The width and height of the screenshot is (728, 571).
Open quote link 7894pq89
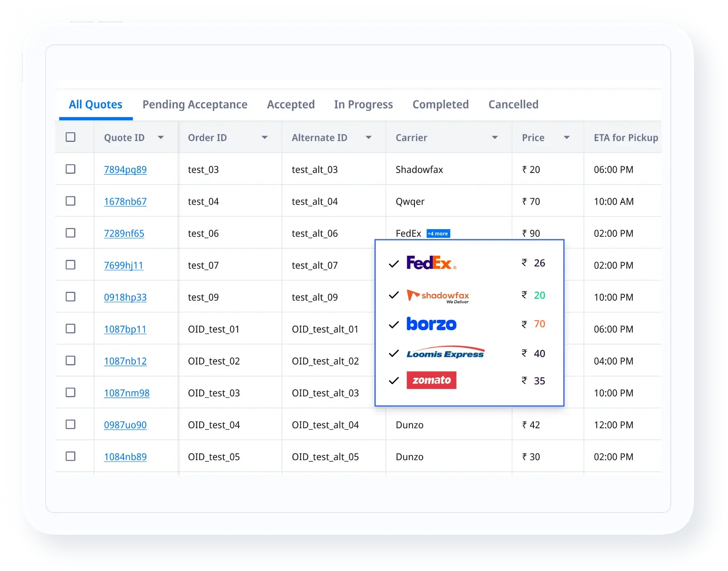pyautogui.click(x=125, y=170)
